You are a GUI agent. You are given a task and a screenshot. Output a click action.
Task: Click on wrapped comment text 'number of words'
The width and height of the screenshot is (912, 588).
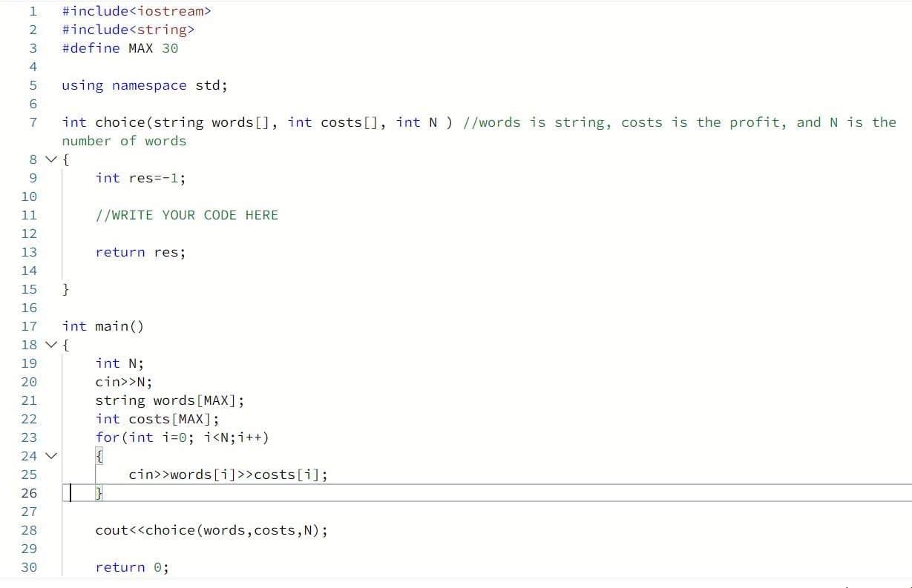(124, 141)
